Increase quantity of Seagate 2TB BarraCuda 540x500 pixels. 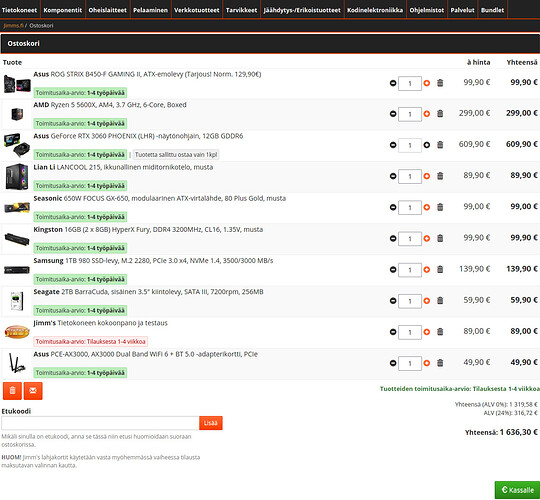click(427, 301)
